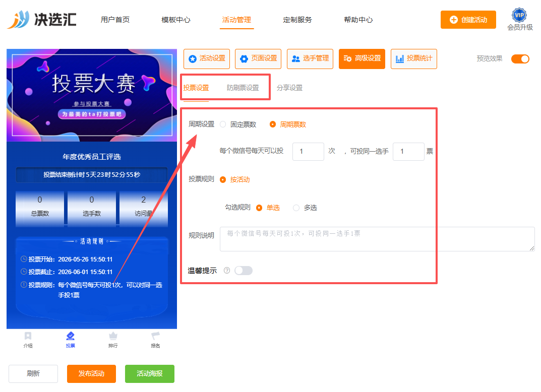
Task: Select the 投票 icon in preview navigation
Action: [71, 336]
